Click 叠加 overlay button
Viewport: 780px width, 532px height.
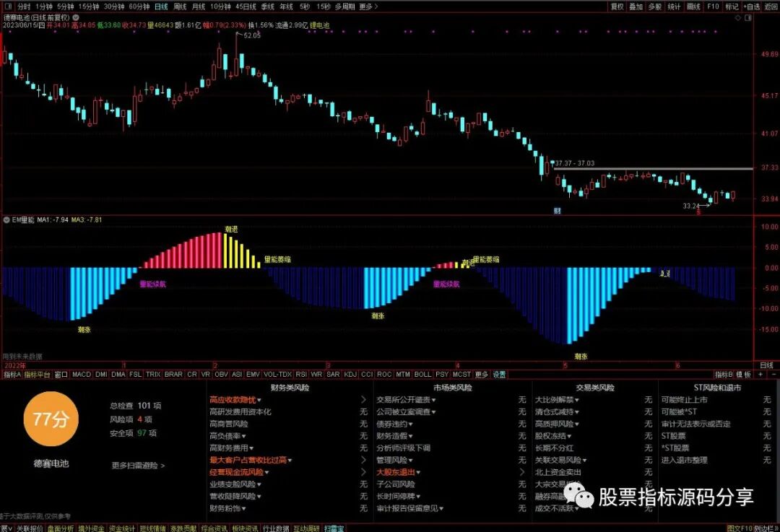636,6
